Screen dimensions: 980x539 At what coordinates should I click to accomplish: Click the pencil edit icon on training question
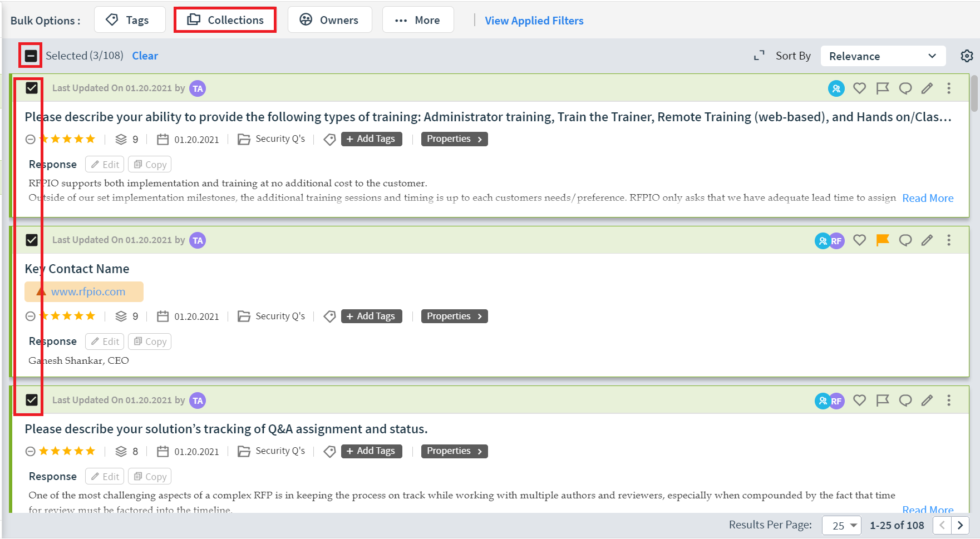pyautogui.click(x=927, y=88)
